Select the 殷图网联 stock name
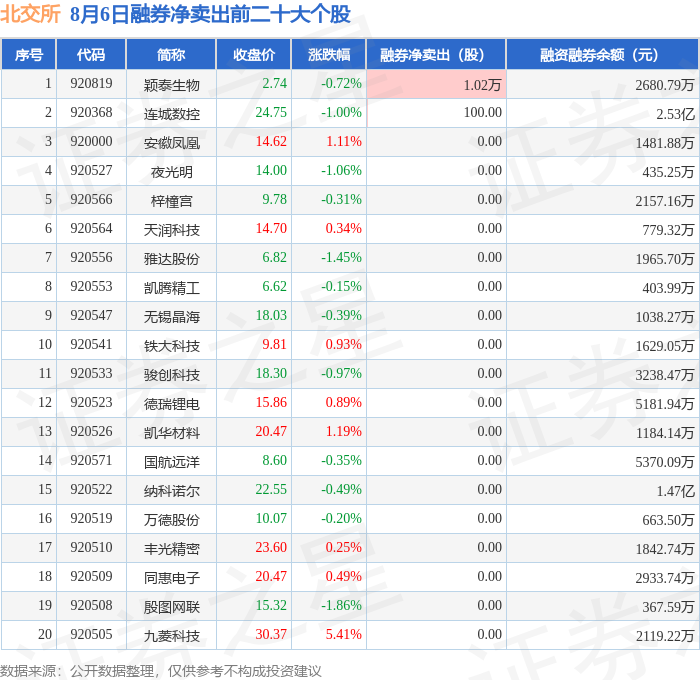Screen dimensions: 700x680 click(171, 606)
